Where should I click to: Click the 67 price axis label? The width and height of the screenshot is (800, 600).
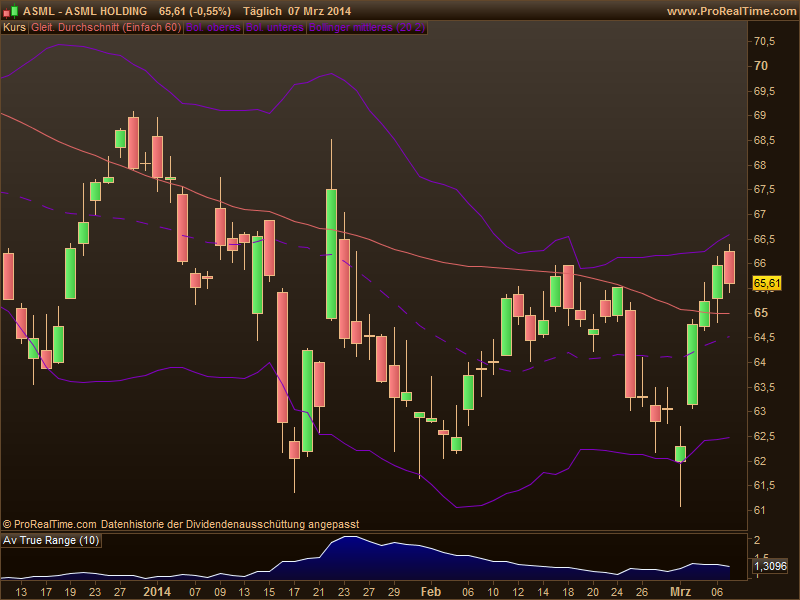[760, 214]
